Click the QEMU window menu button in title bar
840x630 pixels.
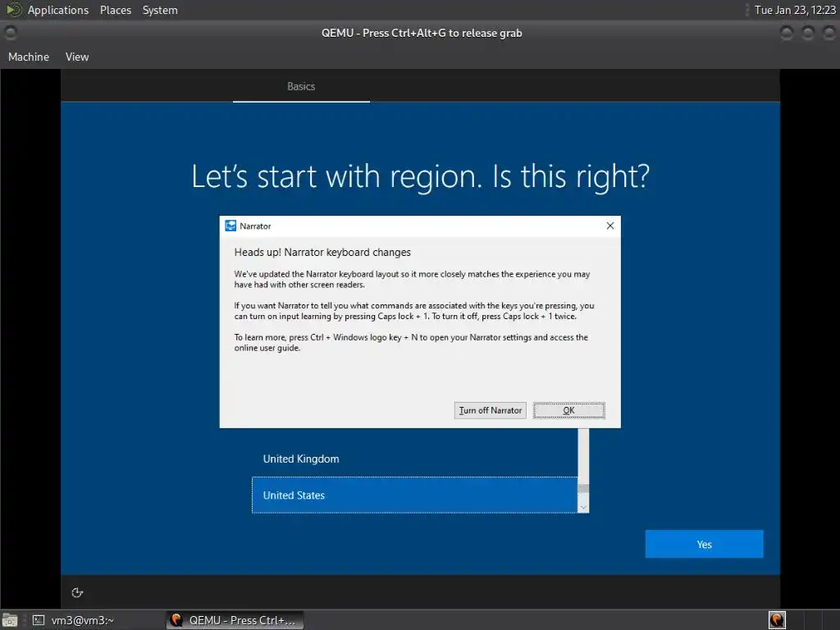pos(10,33)
